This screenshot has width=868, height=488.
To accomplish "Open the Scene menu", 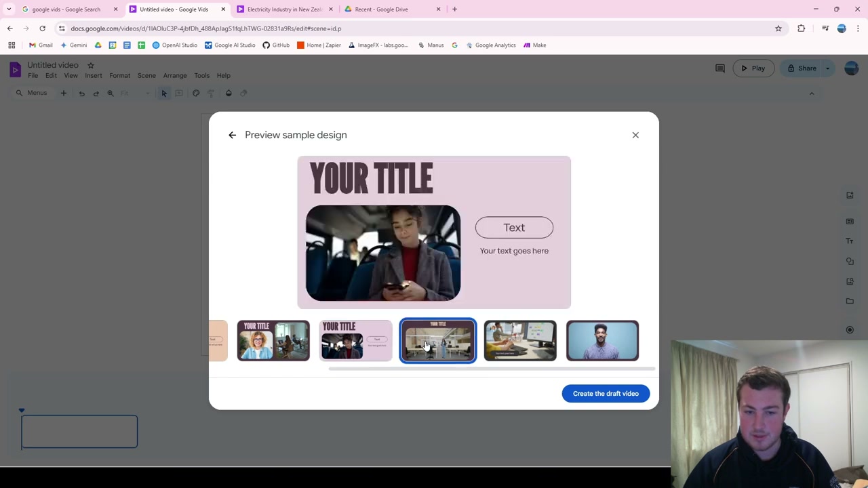I will pyautogui.click(x=146, y=75).
